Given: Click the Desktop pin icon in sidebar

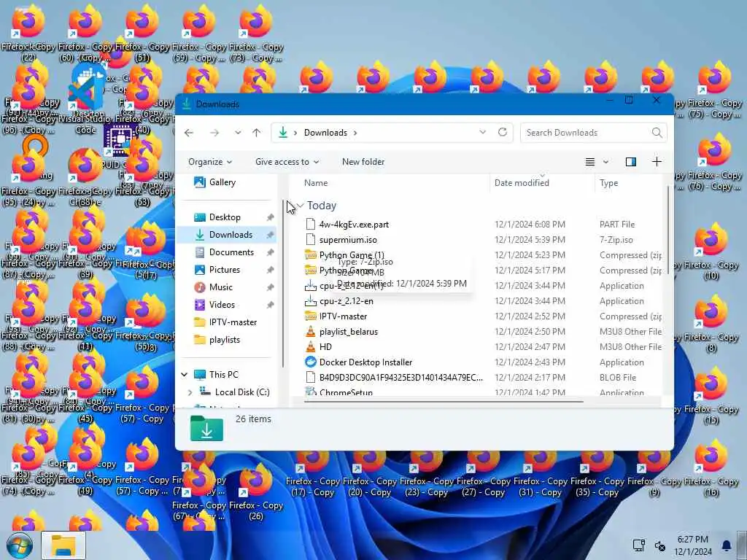Looking at the screenshot, I should pyautogui.click(x=270, y=217).
